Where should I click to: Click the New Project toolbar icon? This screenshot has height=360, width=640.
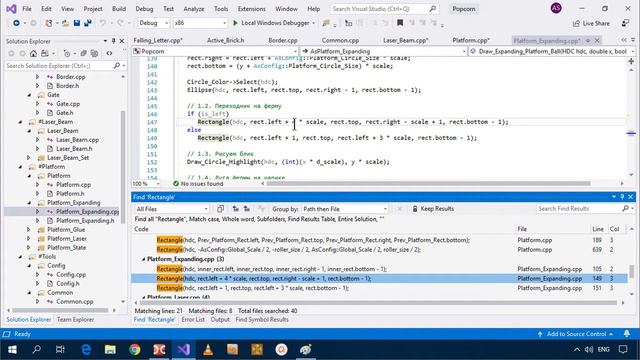click(x=49, y=23)
